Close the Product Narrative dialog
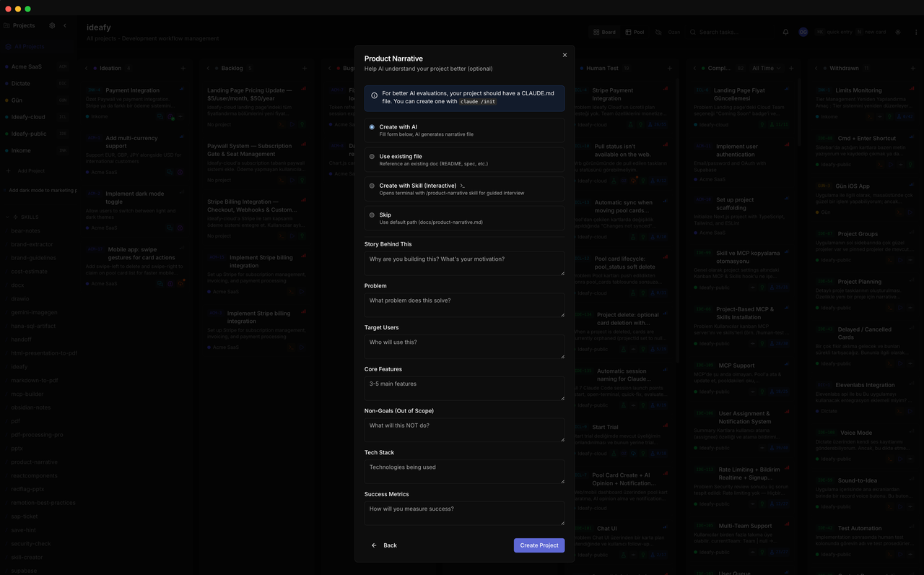The width and height of the screenshot is (924, 575). 565,55
